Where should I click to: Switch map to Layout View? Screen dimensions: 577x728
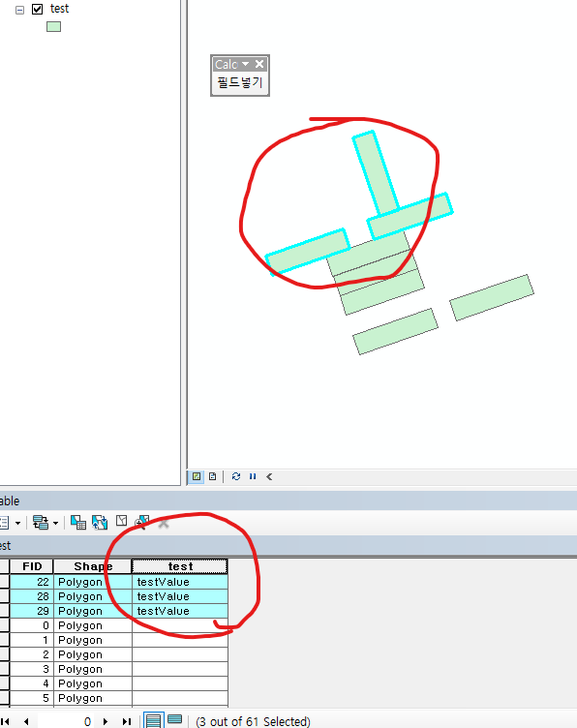click(x=213, y=476)
